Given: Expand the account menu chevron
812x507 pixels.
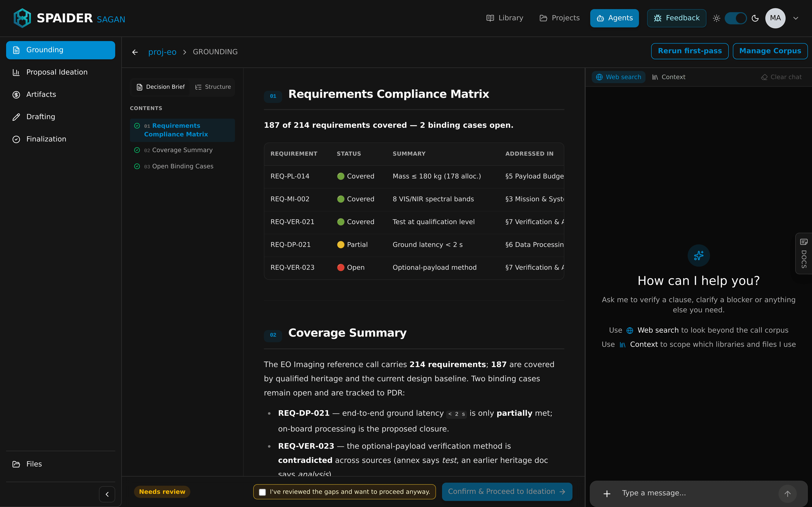Looking at the screenshot, I should (x=796, y=18).
